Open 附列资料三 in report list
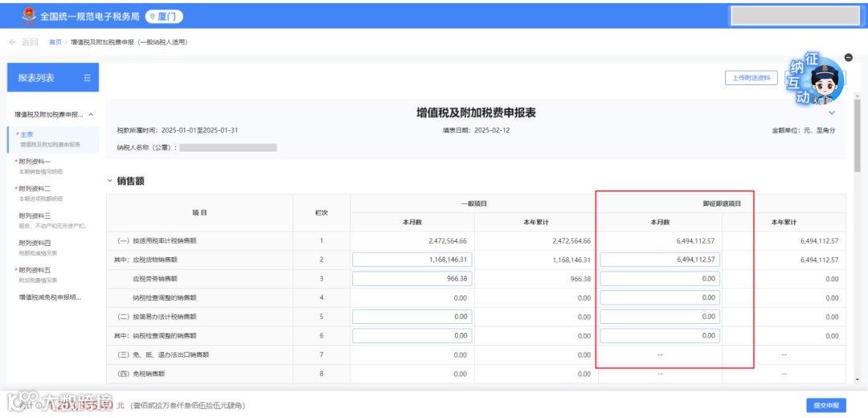Screen dimensions: 868x418 [53, 220]
